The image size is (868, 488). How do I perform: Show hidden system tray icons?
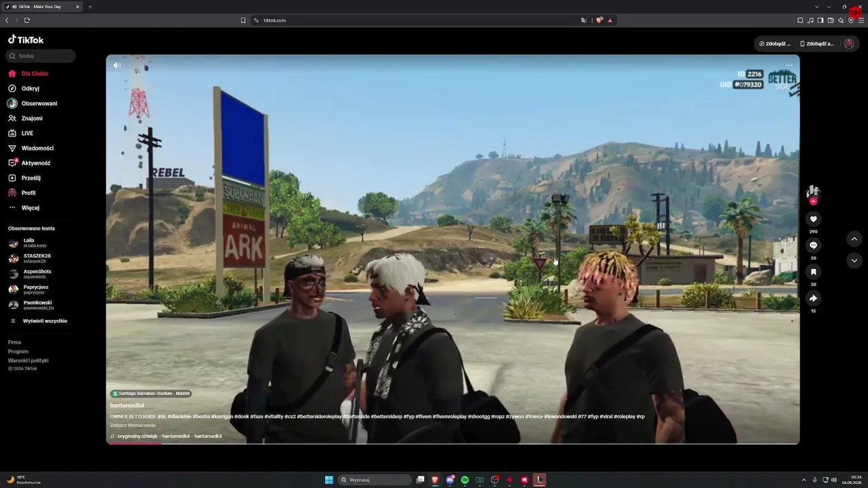coord(804,480)
